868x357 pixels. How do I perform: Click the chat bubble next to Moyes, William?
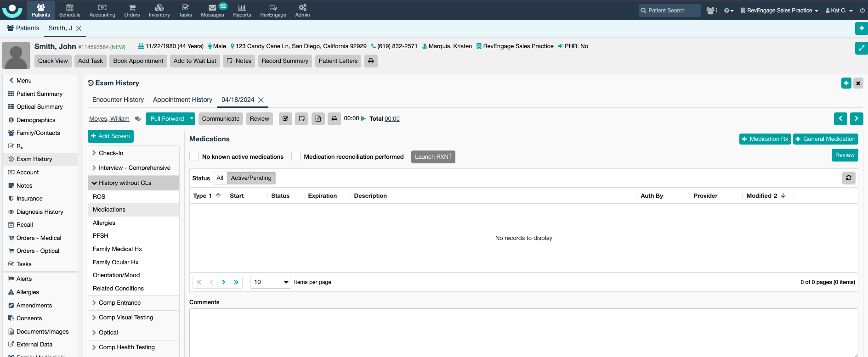tap(137, 119)
